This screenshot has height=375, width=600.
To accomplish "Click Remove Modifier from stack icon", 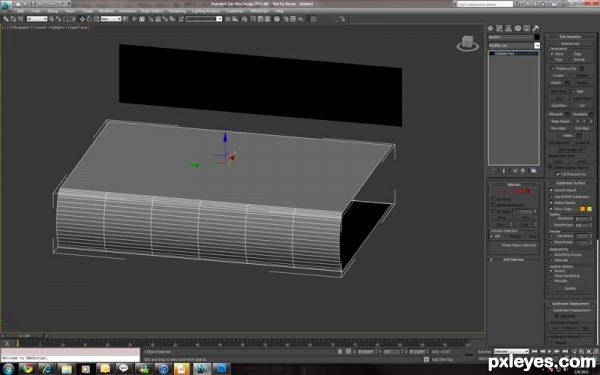I will (x=523, y=171).
